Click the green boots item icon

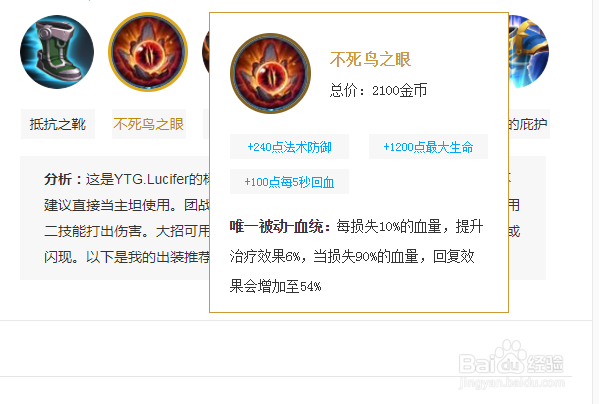(x=57, y=52)
